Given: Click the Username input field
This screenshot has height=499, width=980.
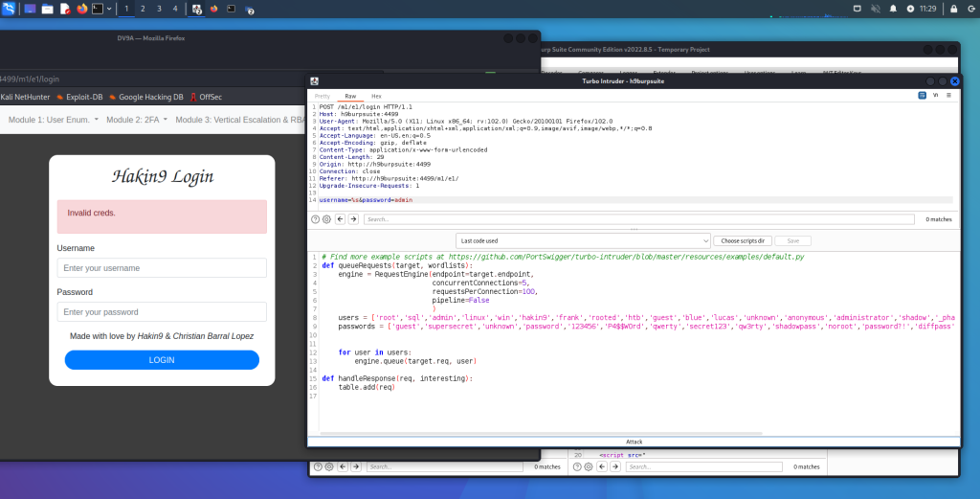Looking at the screenshot, I should pos(161,267).
